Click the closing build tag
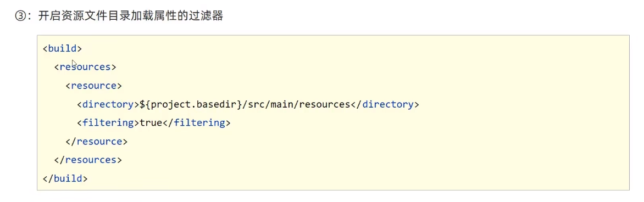Image resolution: width=644 pixels, height=202 pixels. click(65, 179)
